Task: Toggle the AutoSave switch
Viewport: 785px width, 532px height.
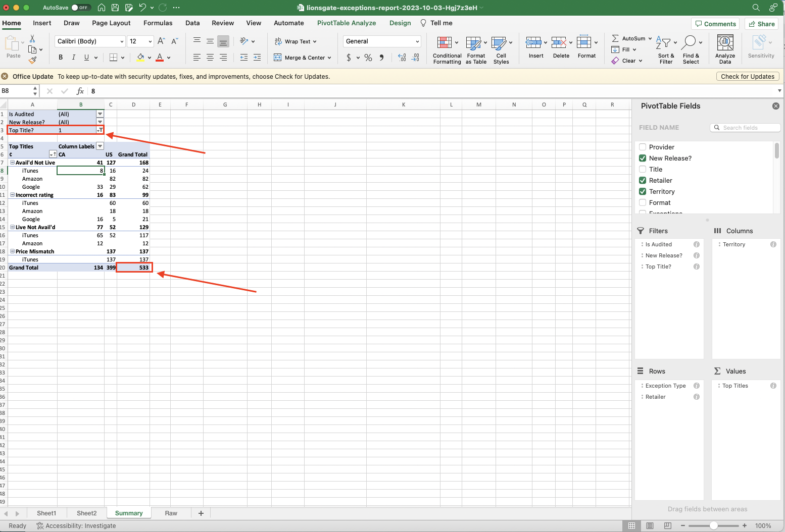Action: click(80, 8)
